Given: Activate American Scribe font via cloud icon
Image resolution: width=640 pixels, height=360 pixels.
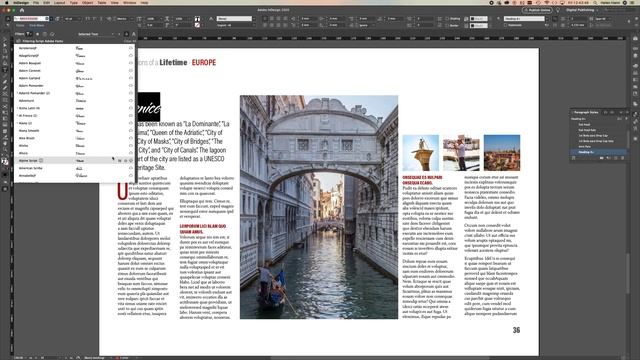Looking at the screenshot, I should tap(131, 168).
